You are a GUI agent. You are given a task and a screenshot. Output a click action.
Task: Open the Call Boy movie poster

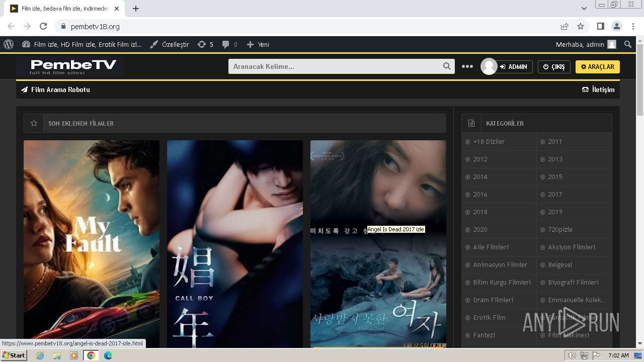tap(235, 244)
